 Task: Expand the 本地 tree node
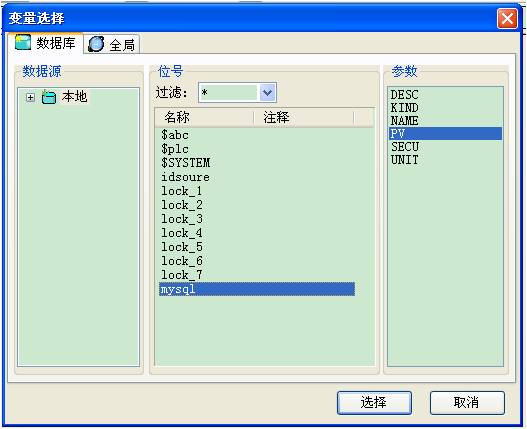pos(30,98)
